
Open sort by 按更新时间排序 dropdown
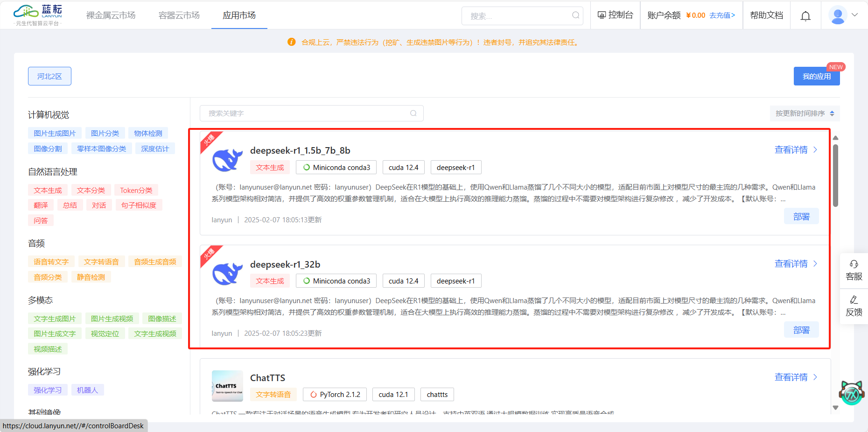click(805, 113)
